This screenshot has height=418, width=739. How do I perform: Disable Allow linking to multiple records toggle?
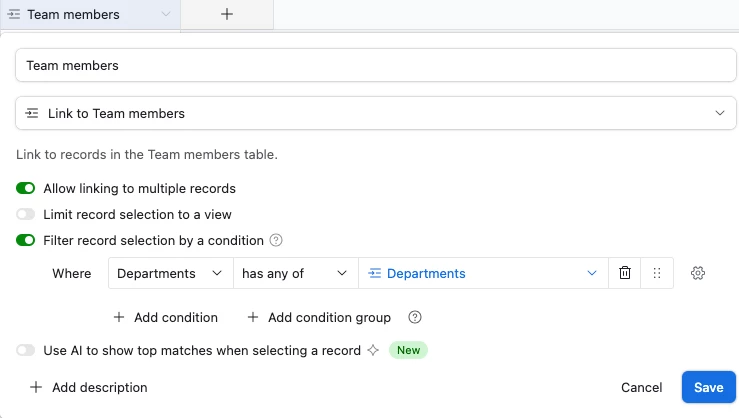pyautogui.click(x=26, y=188)
